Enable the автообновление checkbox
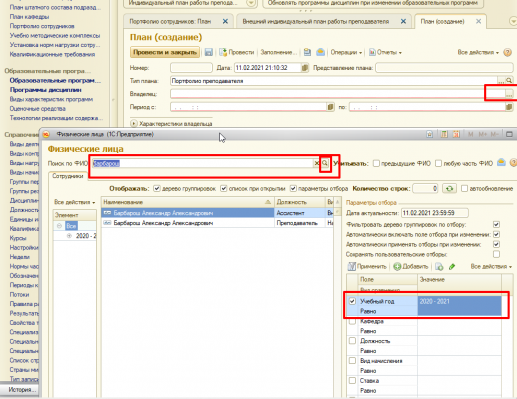Screen dimensions: 517x399 (x=464, y=189)
